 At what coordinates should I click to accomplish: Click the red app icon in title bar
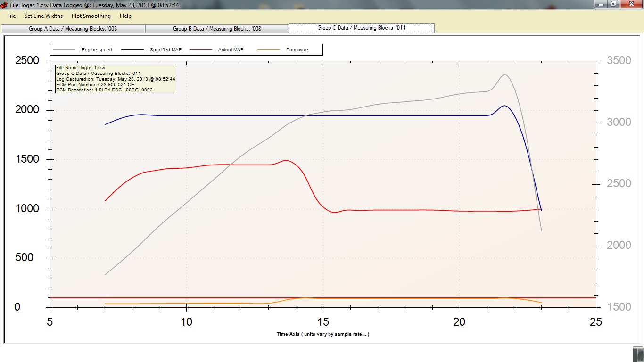pos(4,5)
